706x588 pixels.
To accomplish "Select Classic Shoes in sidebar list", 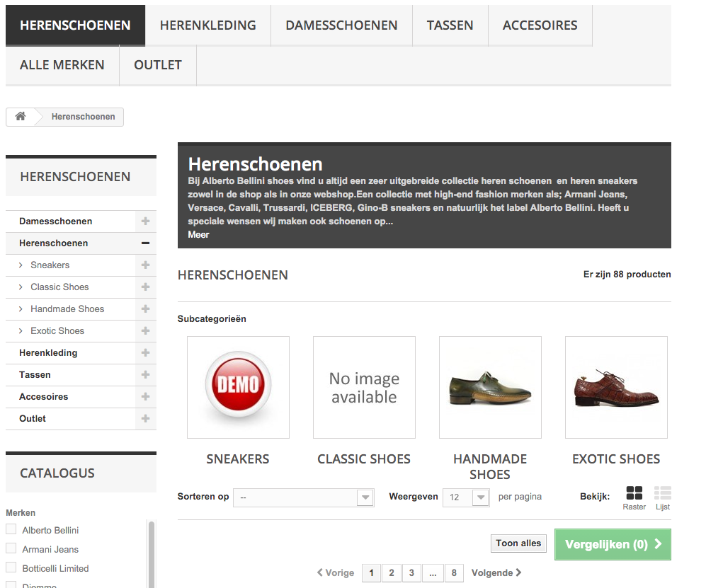I will (x=59, y=287).
